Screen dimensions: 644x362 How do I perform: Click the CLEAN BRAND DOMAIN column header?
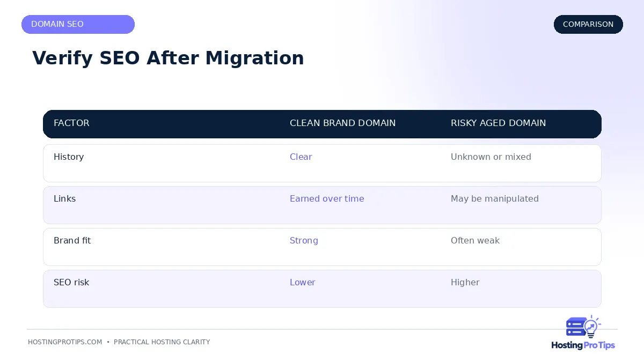[342, 123]
